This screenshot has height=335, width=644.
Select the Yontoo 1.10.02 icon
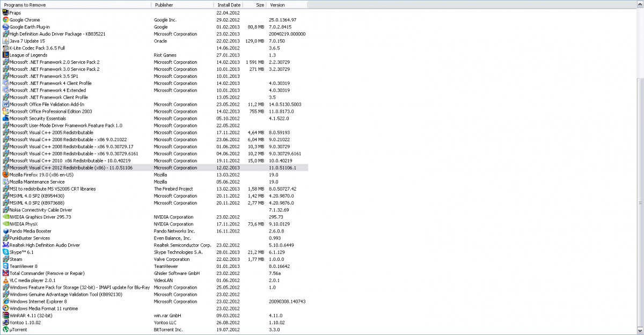click(5, 322)
